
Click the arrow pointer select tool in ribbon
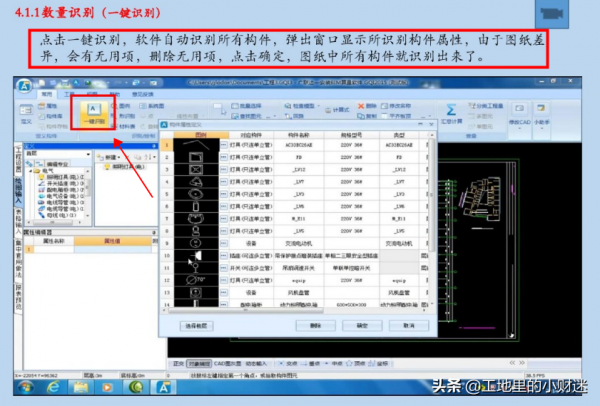(220, 109)
